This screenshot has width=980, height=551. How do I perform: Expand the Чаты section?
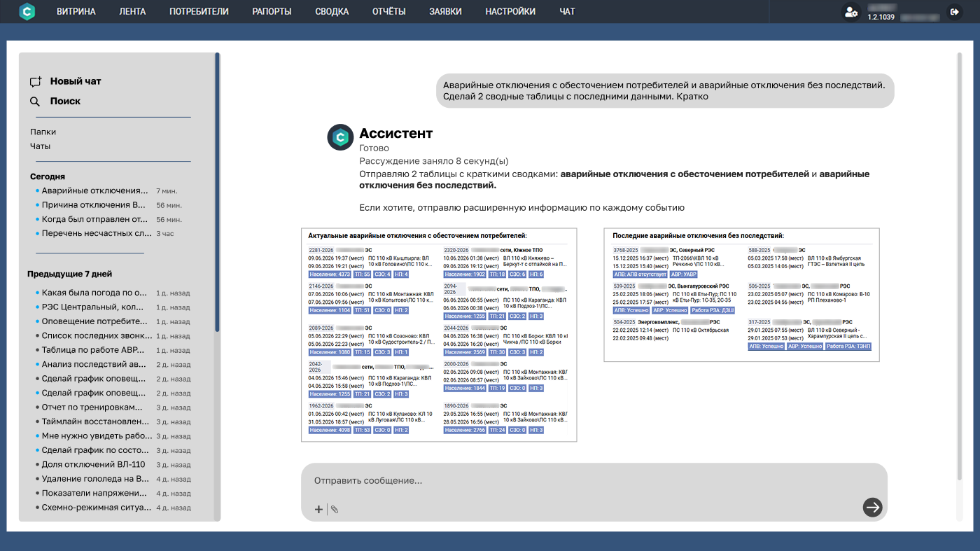(x=40, y=146)
